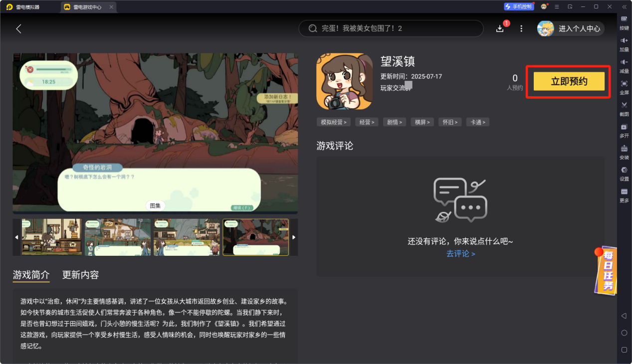
Task: Open the downloads icon with badge
Action: point(500,28)
